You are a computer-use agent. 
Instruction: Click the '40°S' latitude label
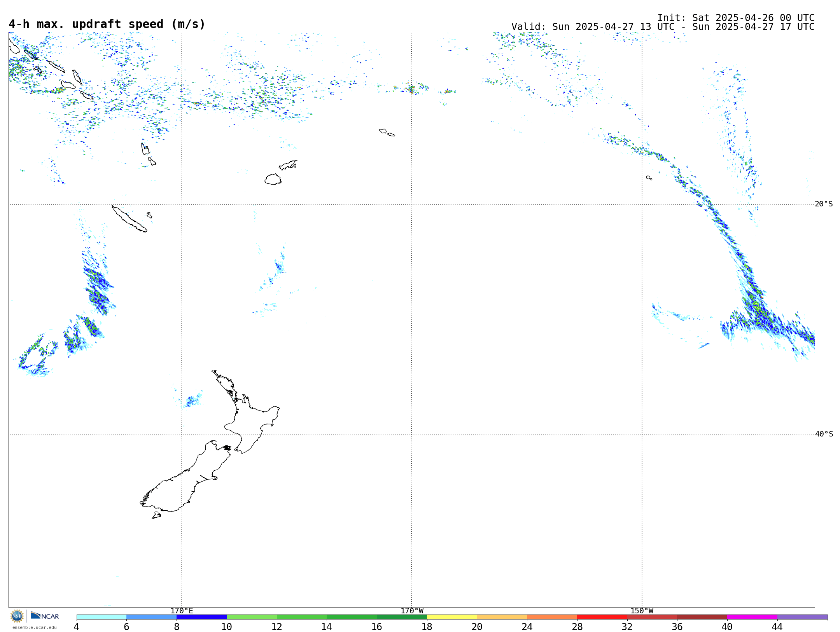coord(824,434)
